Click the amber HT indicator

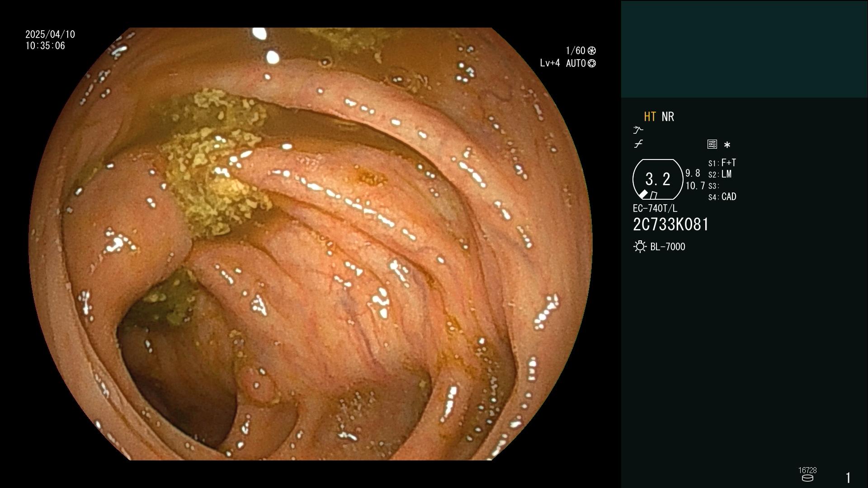click(650, 117)
